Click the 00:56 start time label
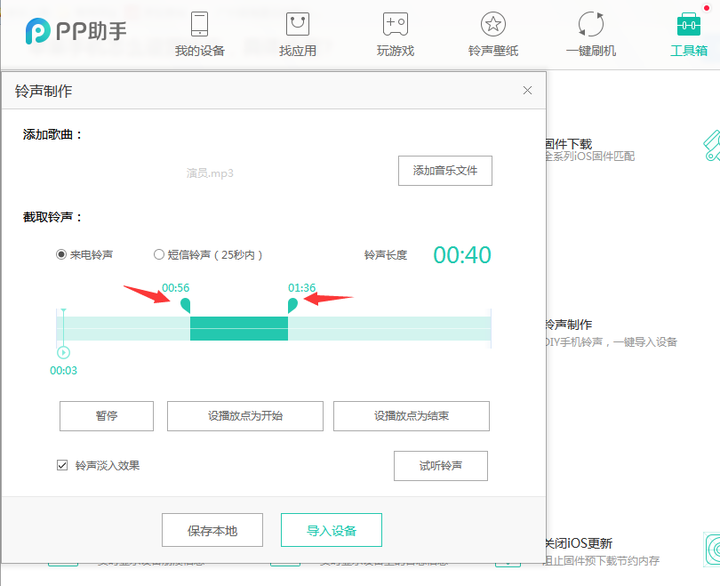The image size is (720, 586). click(175, 288)
